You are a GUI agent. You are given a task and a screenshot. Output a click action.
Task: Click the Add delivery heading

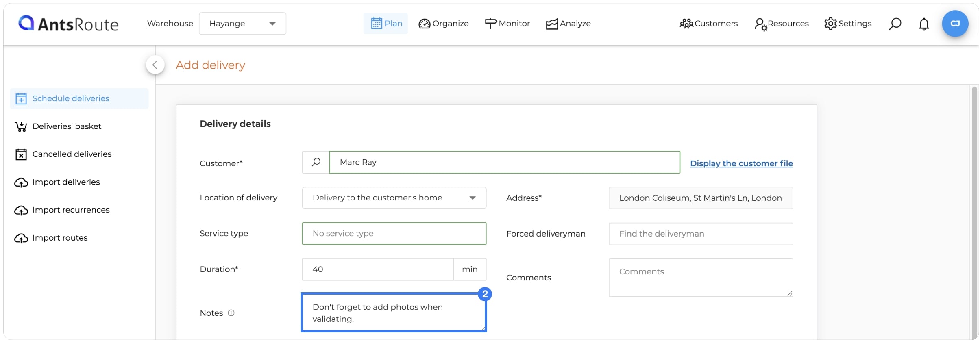click(210, 65)
